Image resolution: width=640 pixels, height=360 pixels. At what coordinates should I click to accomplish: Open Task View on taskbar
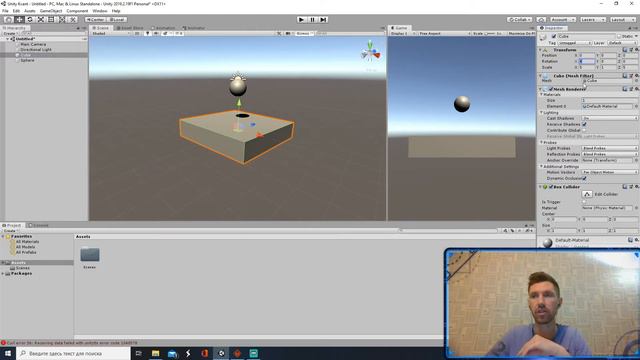pyautogui.click(x=139, y=353)
